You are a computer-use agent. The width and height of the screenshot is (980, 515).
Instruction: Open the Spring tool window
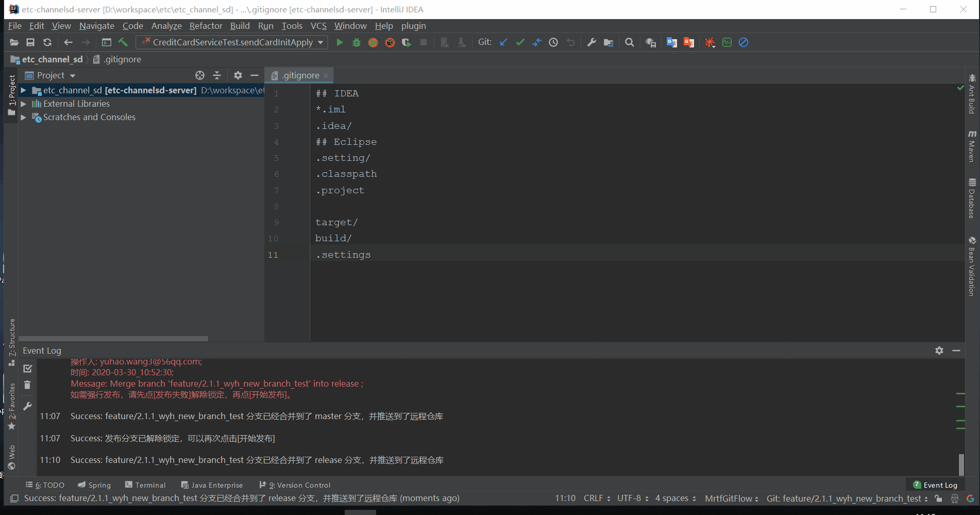tap(94, 485)
